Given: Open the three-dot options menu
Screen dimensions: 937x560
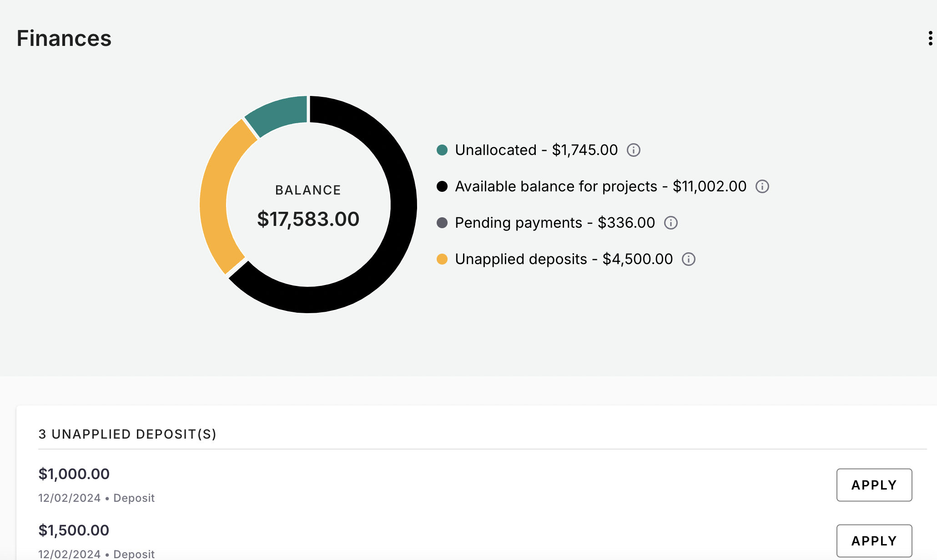Looking at the screenshot, I should point(930,38).
